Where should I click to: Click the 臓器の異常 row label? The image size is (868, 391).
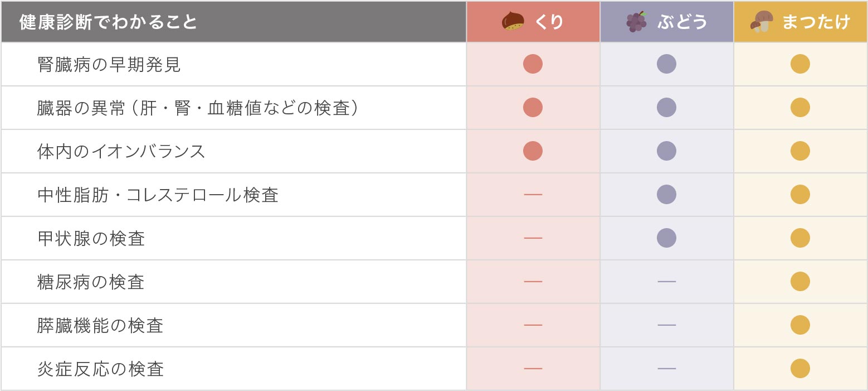198,108
